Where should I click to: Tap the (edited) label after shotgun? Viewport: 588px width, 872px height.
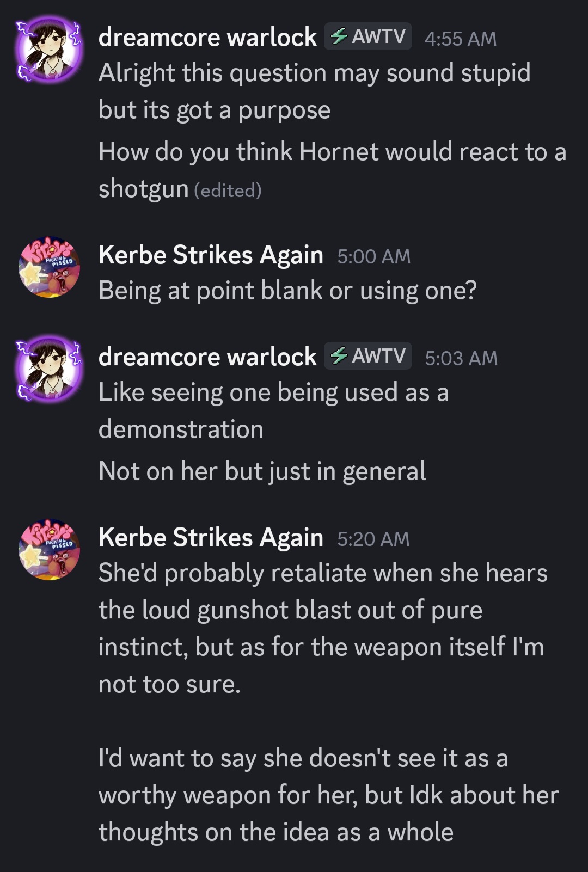(x=228, y=191)
